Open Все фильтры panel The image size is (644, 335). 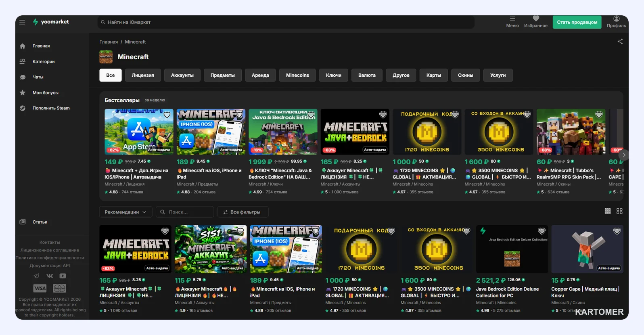[x=243, y=212]
